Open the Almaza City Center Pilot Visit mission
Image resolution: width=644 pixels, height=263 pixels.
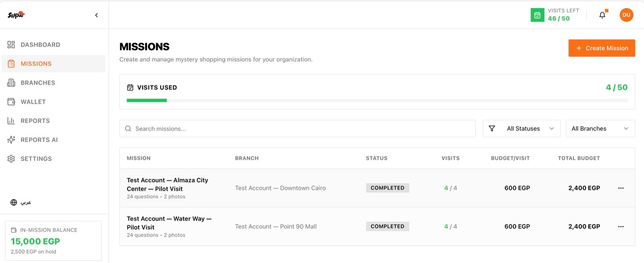click(x=167, y=185)
